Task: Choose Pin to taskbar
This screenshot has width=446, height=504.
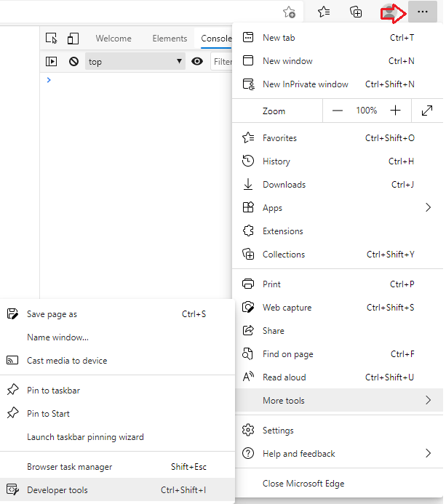Action: (118, 391)
